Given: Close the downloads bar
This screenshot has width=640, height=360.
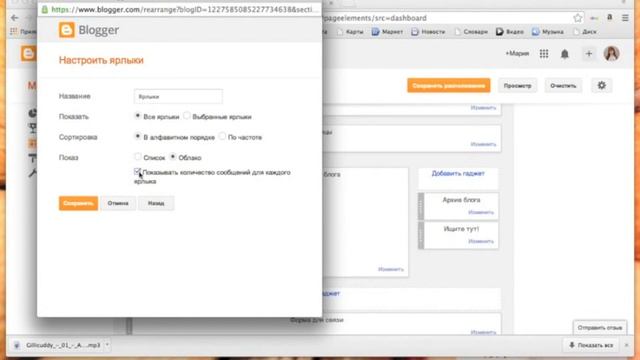Looking at the screenshot, I should pos(627,345).
